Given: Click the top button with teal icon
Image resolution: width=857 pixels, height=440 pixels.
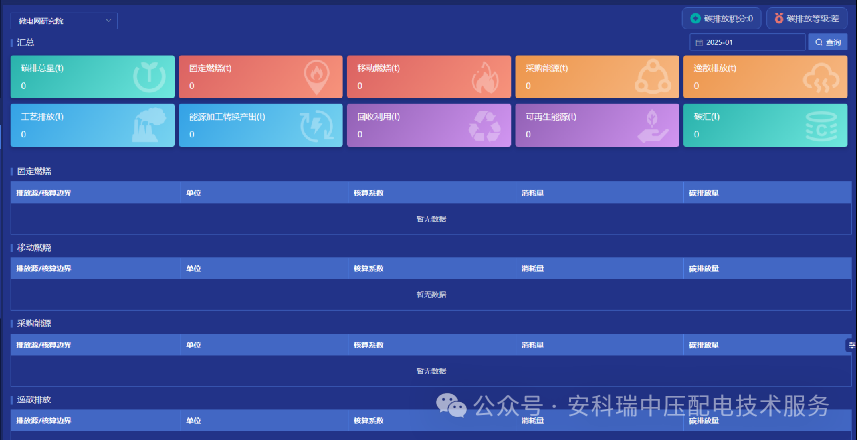Looking at the screenshot, I should tap(722, 18).
